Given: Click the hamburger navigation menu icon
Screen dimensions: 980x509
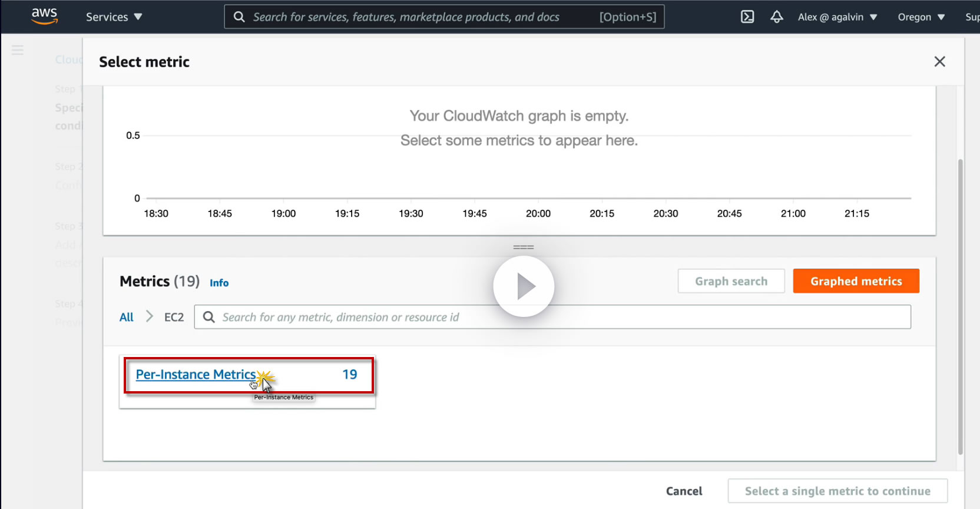Looking at the screenshot, I should pos(18,50).
